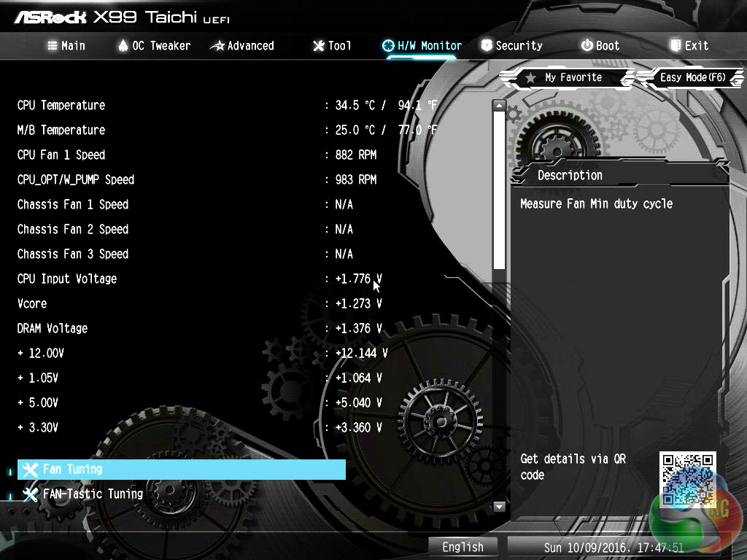Click the Chassis Fan 3 Speed label
This screenshot has width=747, height=560.
click(x=73, y=254)
